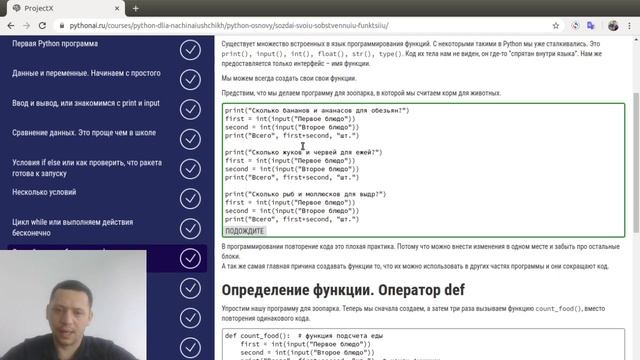Screen dimensions: 640x360
Task: Click checkmark for Несколько условий
Action: coord(190,199)
